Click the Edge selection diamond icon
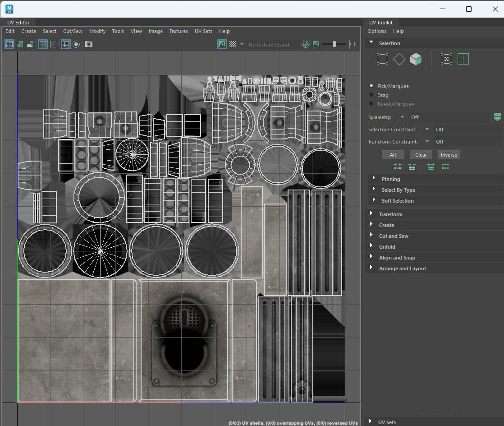Screen dimensions: 504x426 click(x=399, y=59)
